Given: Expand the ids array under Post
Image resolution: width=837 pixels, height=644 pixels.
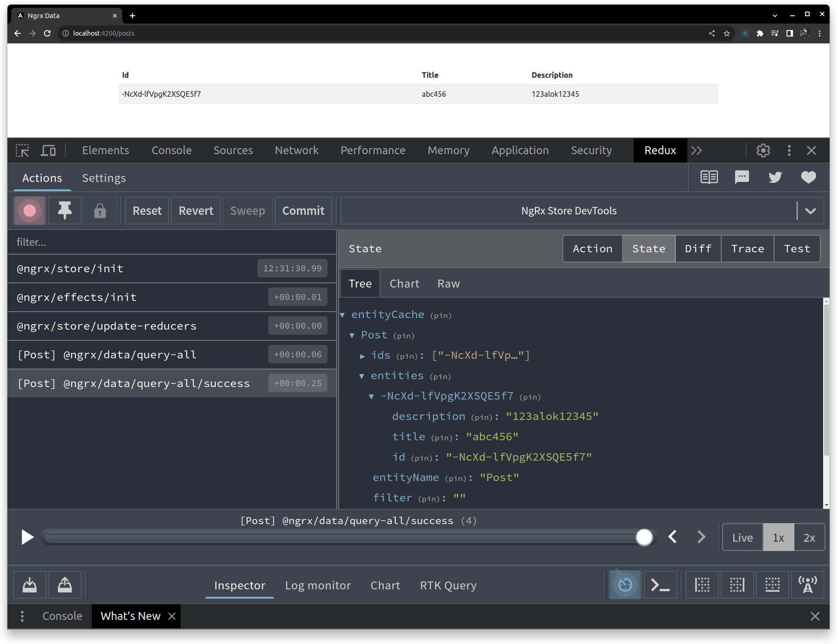Looking at the screenshot, I should (x=363, y=356).
